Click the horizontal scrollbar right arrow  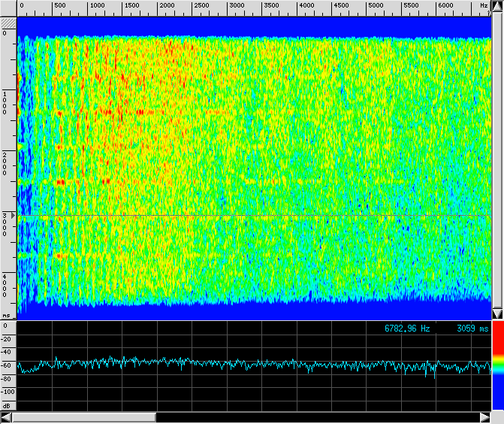[484, 417]
